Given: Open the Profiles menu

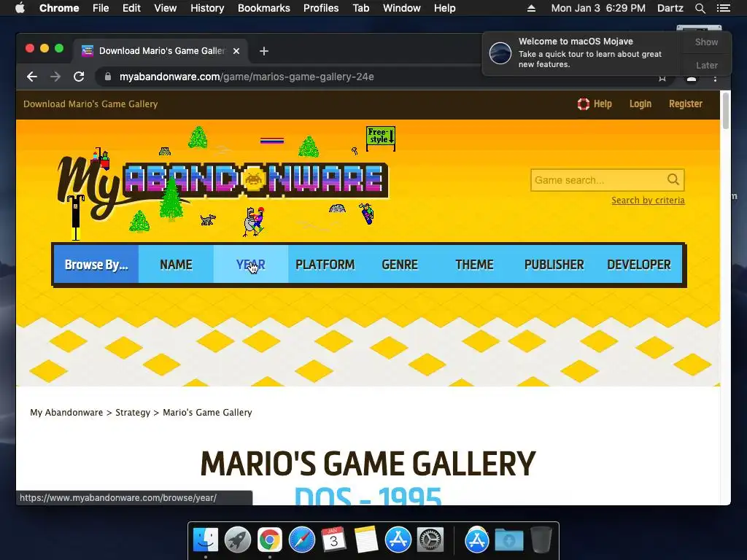Looking at the screenshot, I should click(x=321, y=8).
